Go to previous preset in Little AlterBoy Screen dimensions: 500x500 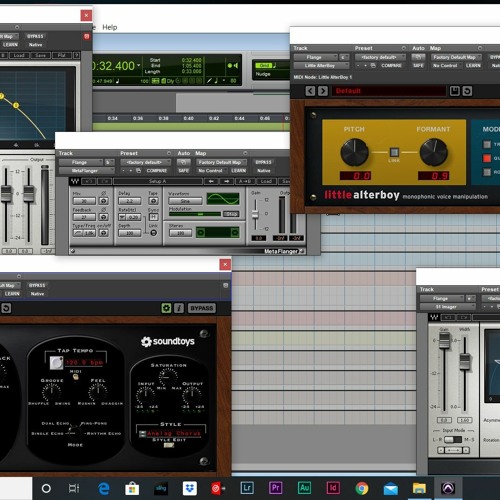pyautogui.click(x=310, y=91)
